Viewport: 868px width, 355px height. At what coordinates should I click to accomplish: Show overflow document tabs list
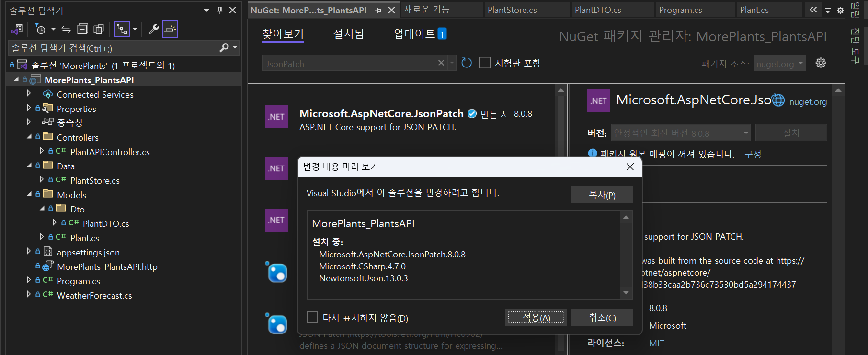(813, 10)
